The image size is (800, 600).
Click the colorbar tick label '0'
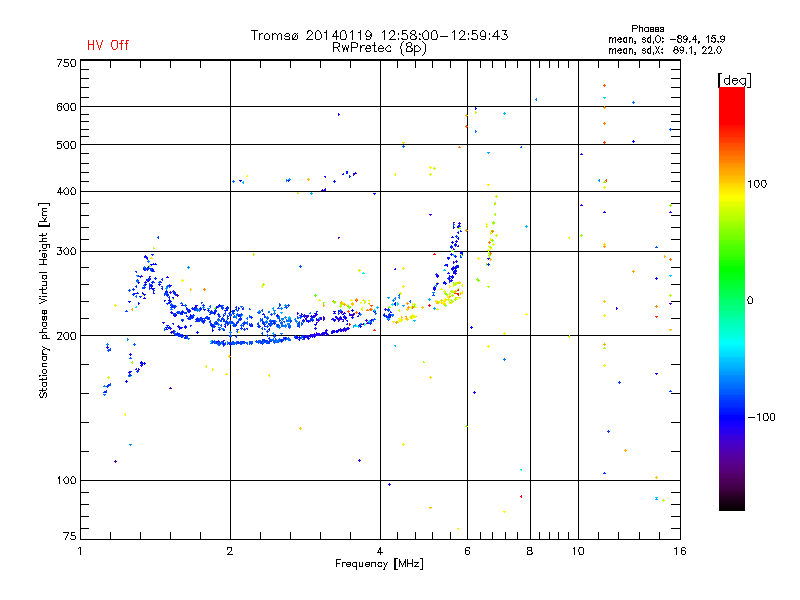point(750,301)
